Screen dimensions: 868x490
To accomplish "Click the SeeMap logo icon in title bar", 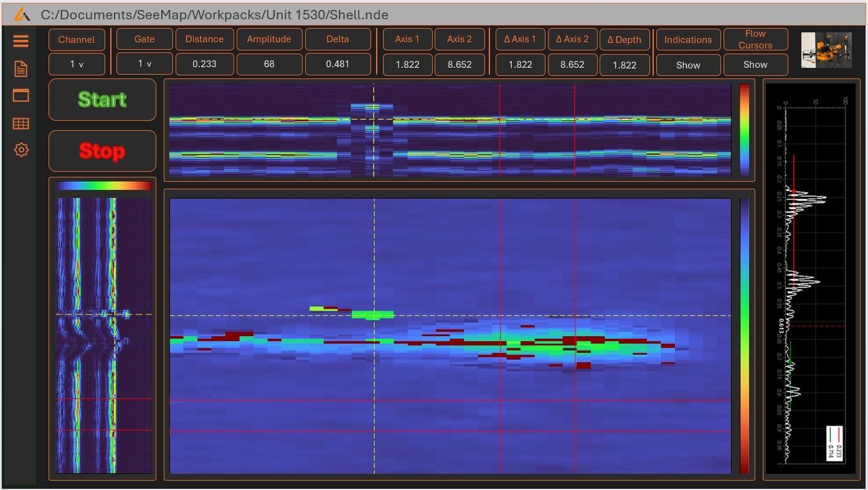I will pos(22,14).
